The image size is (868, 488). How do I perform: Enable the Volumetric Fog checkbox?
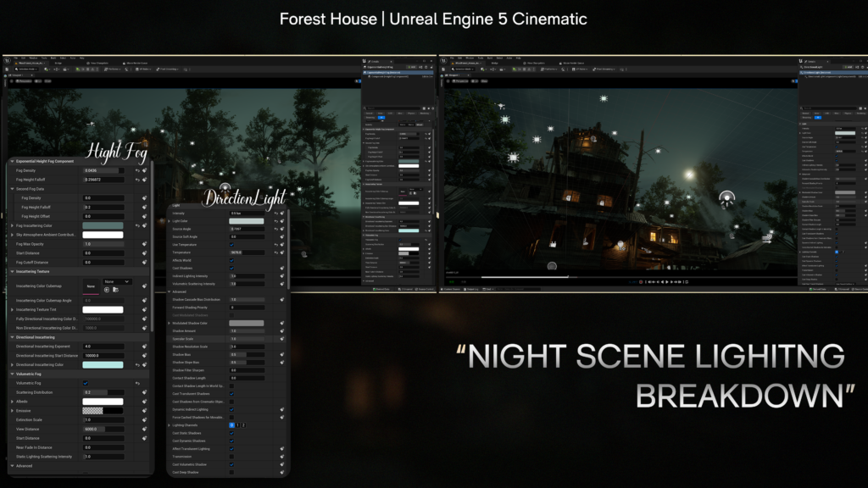point(86,383)
